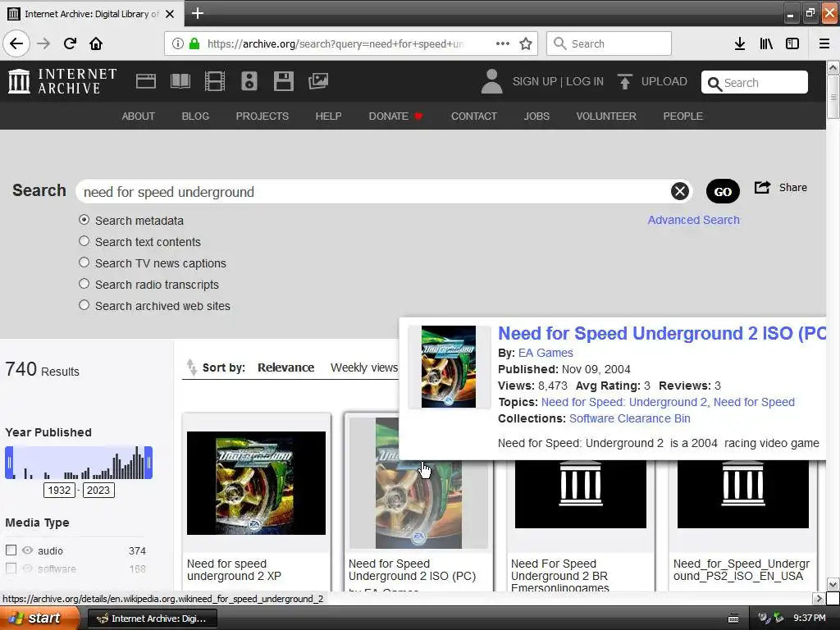
Task: Open the Texts book icon
Action: [x=180, y=81]
